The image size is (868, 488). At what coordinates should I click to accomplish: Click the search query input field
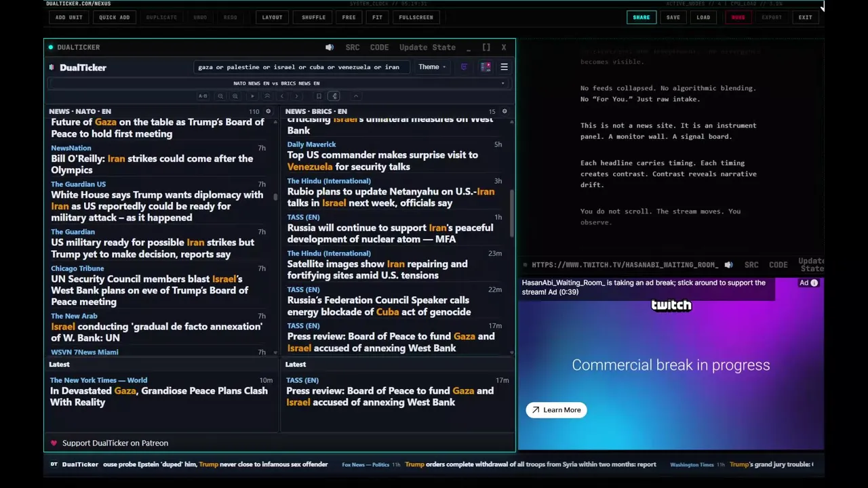point(302,67)
